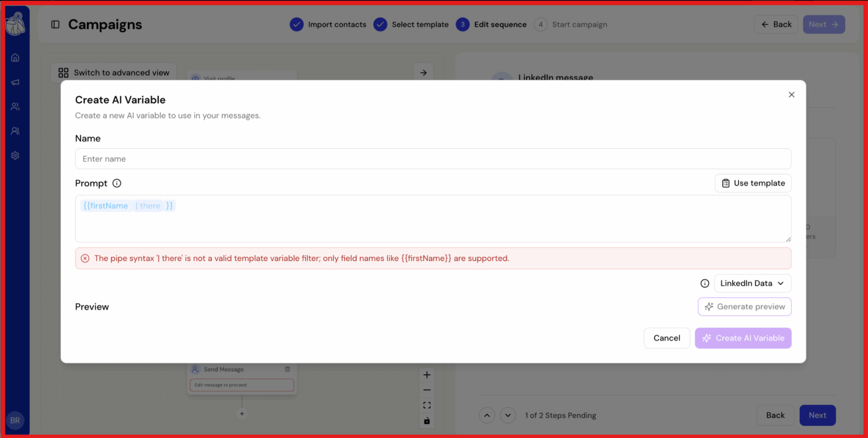Switch to advanced view
The height and width of the screenshot is (438, 868).
(114, 73)
